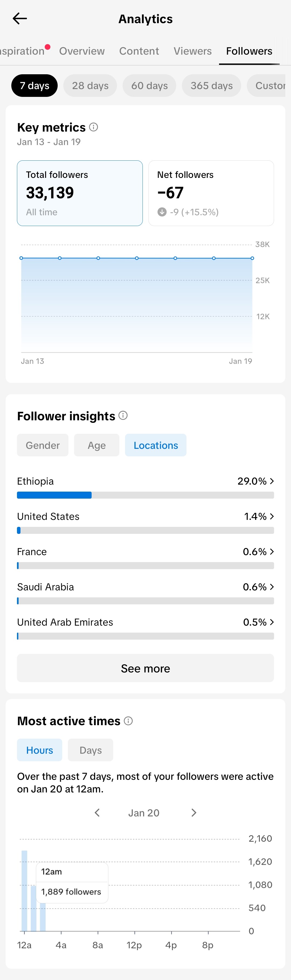Show Age follower insights
The height and width of the screenshot is (980, 291).
point(97,445)
